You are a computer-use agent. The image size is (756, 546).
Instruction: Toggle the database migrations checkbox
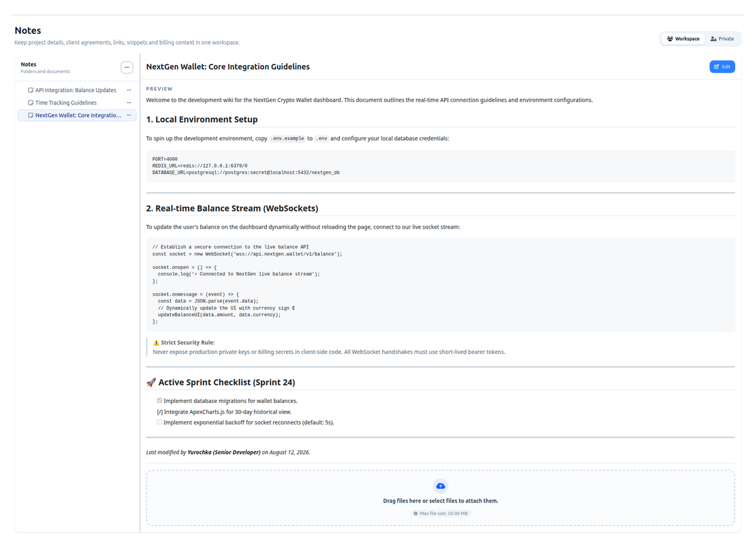click(159, 400)
